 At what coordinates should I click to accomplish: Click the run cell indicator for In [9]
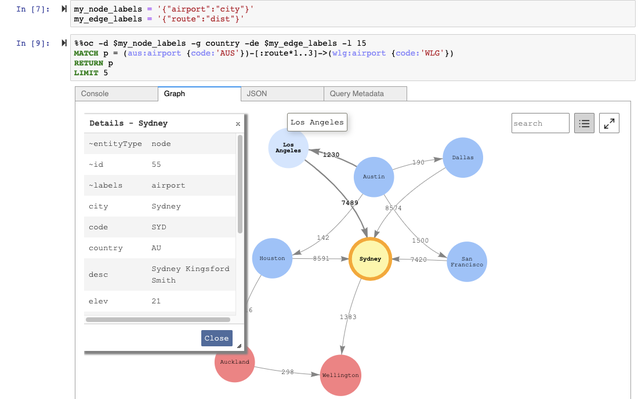tap(64, 43)
